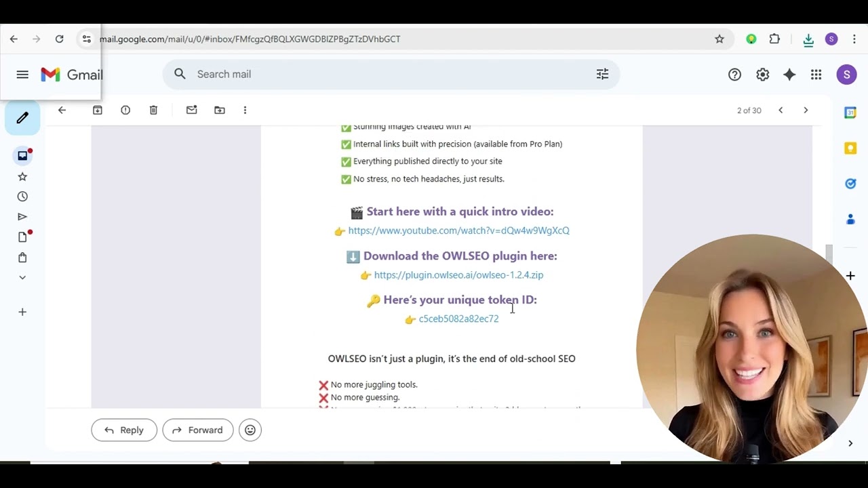
Task: View the newer email arrow
Action: pyautogui.click(x=781, y=110)
